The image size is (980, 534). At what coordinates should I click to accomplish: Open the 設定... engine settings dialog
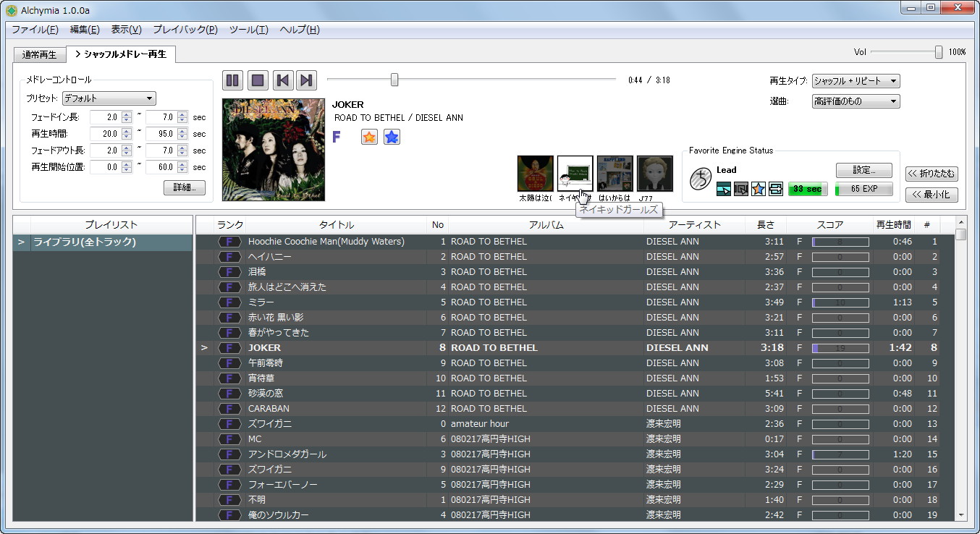pyautogui.click(x=863, y=169)
